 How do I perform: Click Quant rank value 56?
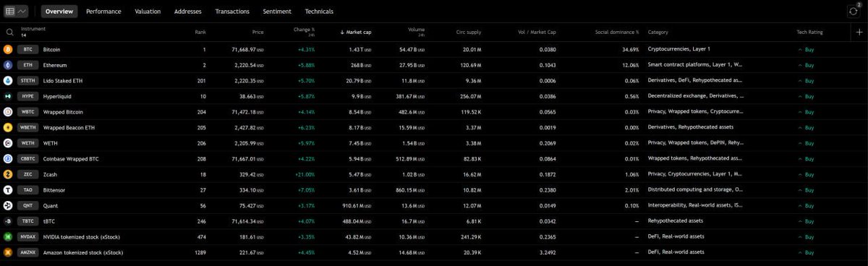click(x=203, y=205)
